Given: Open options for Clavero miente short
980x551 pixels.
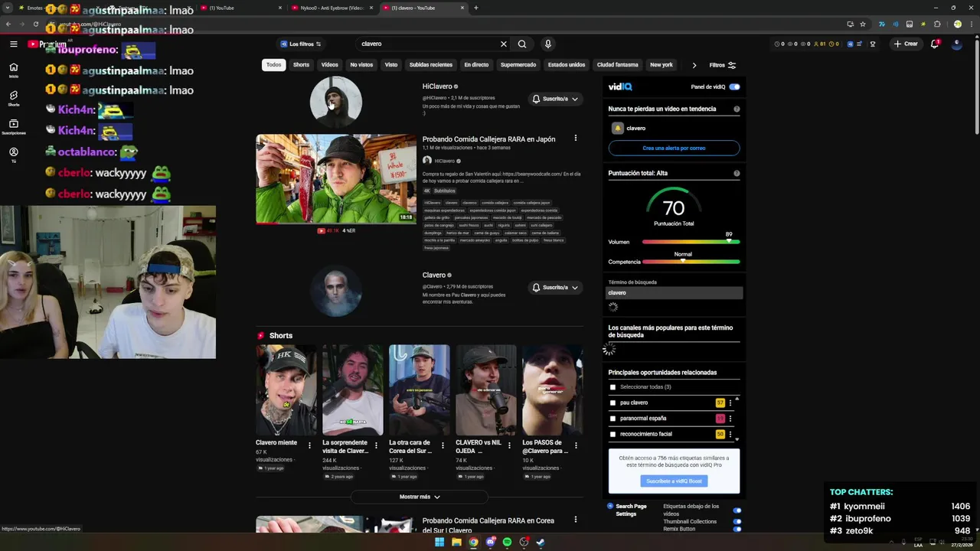Looking at the screenshot, I should (309, 445).
